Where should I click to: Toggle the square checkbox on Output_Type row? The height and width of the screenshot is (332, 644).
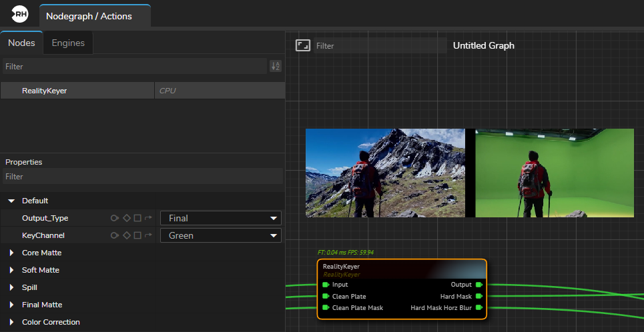coord(137,218)
